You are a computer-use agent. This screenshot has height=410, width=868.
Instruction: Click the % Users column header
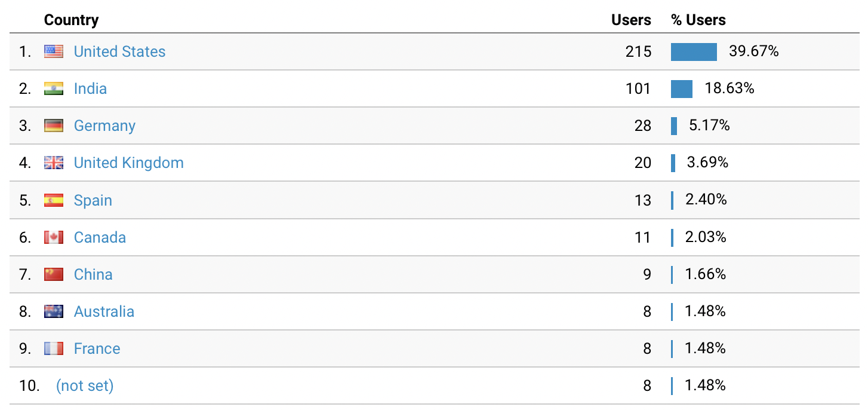click(698, 20)
